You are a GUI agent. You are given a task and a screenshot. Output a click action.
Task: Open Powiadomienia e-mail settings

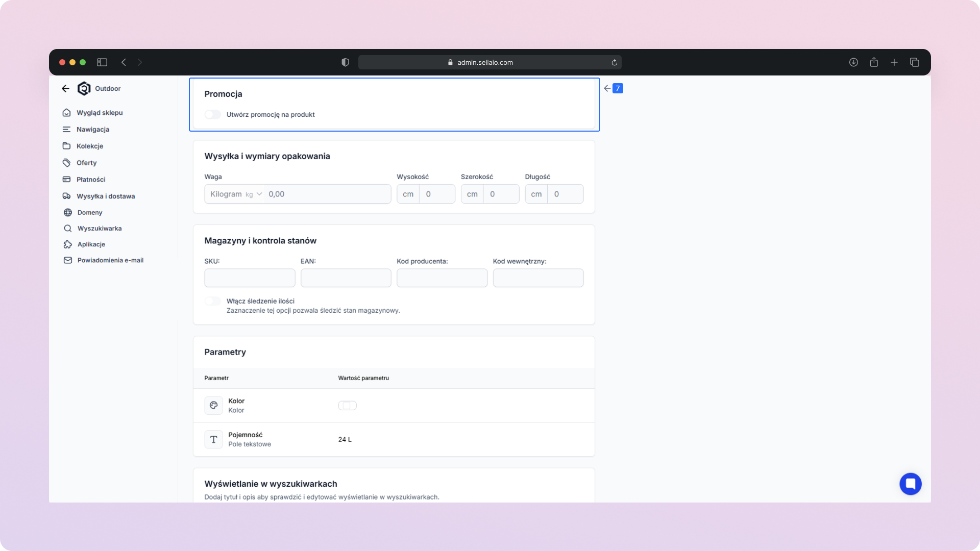pyautogui.click(x=110, y=260)
